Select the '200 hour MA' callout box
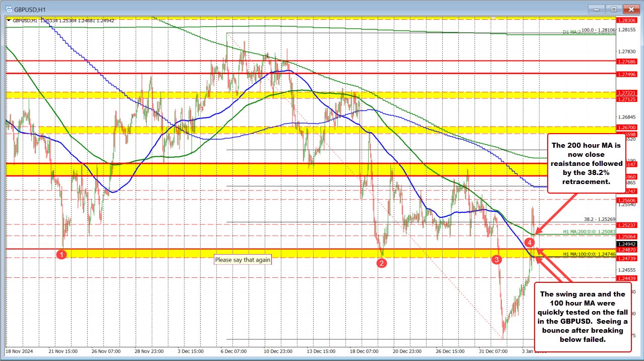Viewport: 644px width, 361px height. pyautogui.click(x=587, y=163)
